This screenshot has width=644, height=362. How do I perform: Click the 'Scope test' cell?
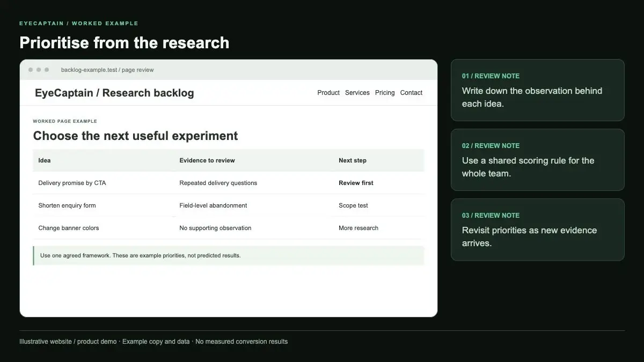[353, 205]
